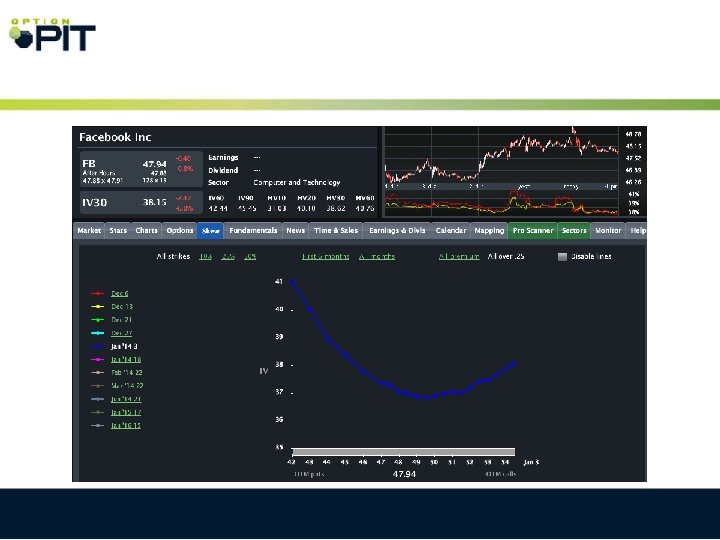Viewport: 720px width, 540px height.
Task: Open the Time & Sales tab
Action: (x=336, y=231)
